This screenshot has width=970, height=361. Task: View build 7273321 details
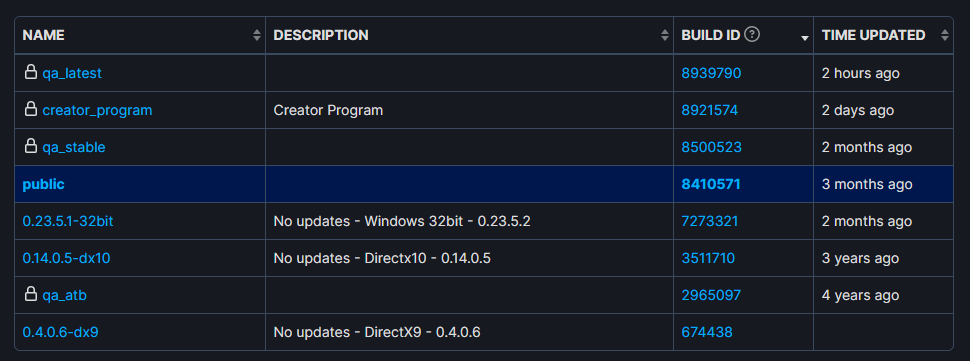click(710, 221)
